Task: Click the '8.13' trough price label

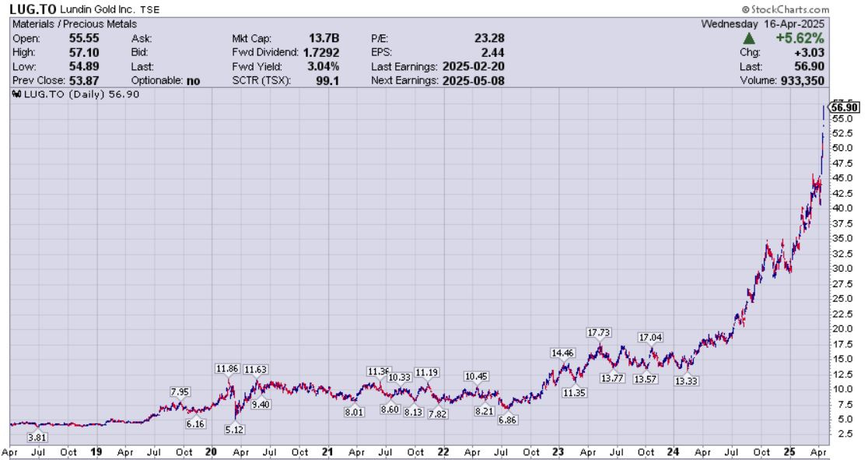Action: [414, 413]
